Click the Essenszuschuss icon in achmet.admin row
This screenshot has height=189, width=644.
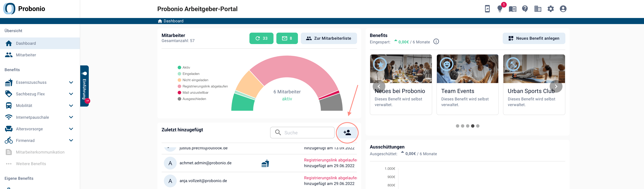265,163
